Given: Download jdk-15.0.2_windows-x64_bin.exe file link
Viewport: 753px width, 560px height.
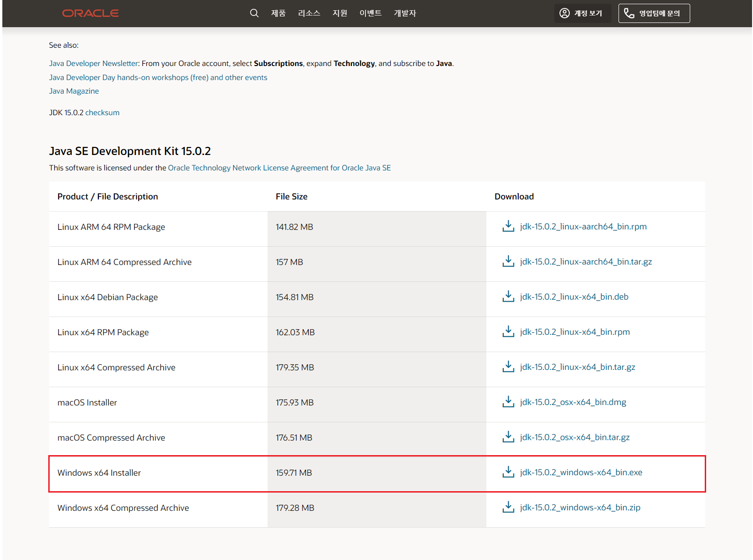Looking at the screenshot, I should pos(581,472).
